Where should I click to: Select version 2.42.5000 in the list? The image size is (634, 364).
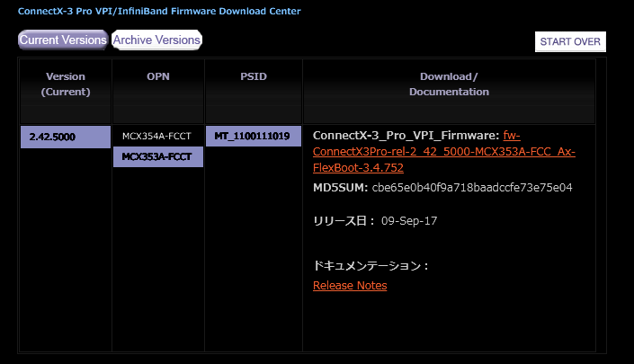[x=66, y=137]
